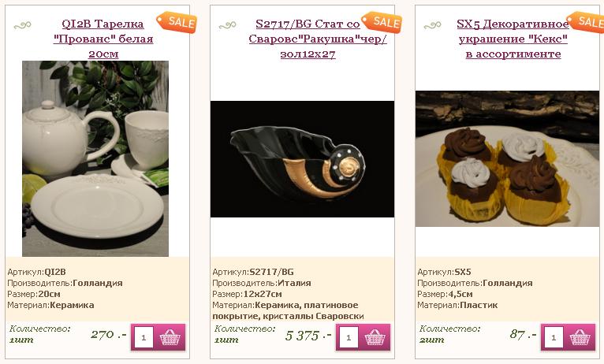
Task: Add SX5 Кекс decoration to basket
Action: point(580,337)
